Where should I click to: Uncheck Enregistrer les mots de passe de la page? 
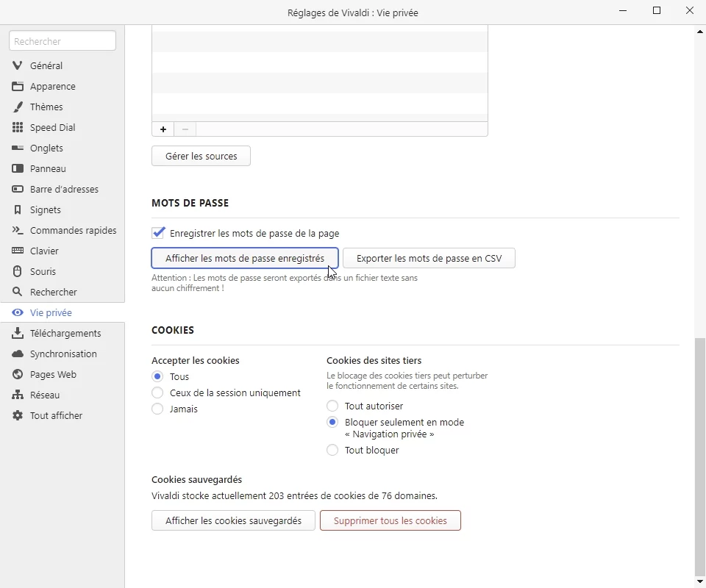[x=158, y=233]
